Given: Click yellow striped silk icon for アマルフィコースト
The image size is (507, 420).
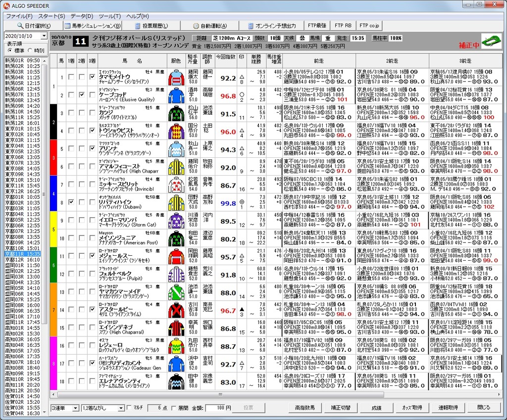Looking at the screenshot, I should click(x=176, y=167).
